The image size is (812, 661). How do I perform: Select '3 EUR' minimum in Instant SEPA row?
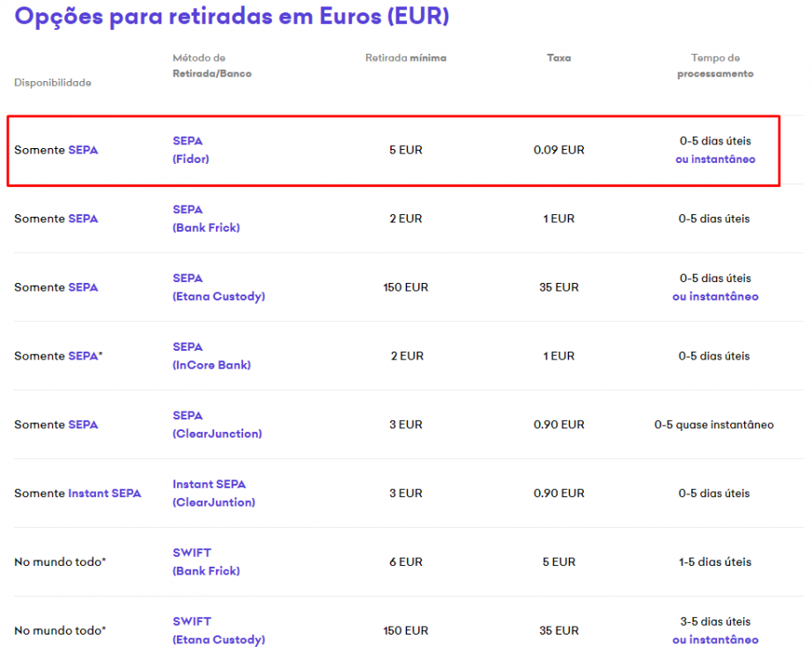(x=405, y=493)
